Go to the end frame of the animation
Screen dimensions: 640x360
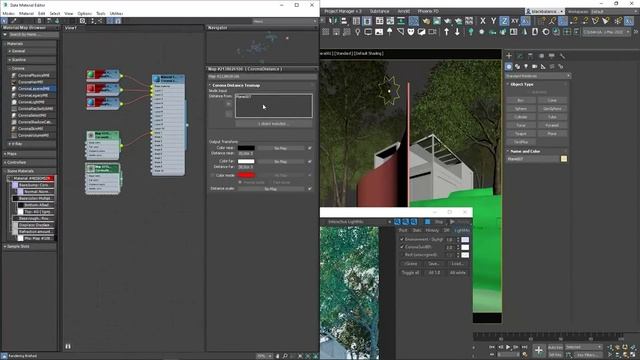524,347
